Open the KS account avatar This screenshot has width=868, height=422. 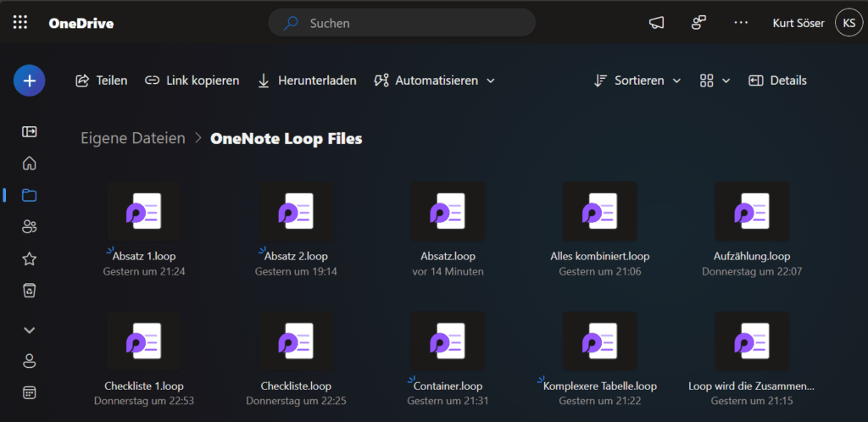(849, 23)
